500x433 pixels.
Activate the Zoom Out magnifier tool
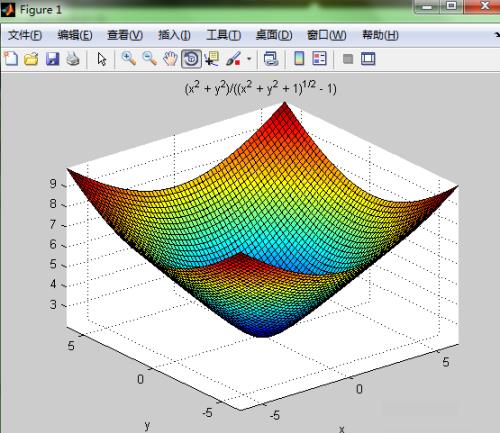click(150, 59)
